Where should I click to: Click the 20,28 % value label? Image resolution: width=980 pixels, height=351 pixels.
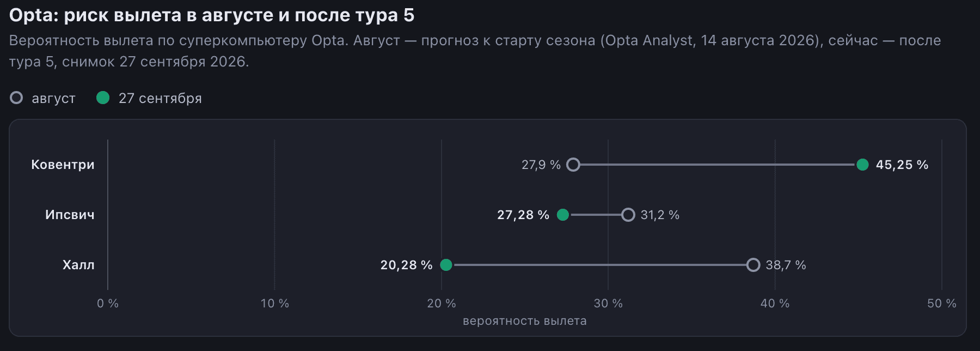[406, 265]
